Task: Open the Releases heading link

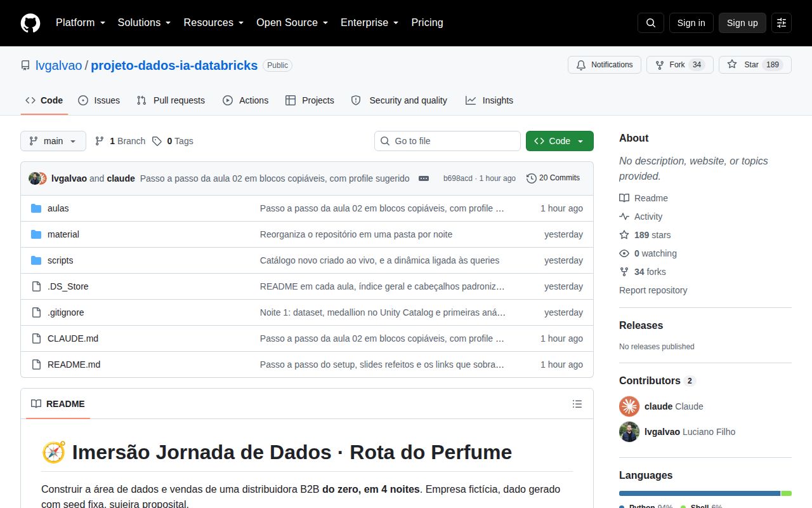Action: (641, 325)
